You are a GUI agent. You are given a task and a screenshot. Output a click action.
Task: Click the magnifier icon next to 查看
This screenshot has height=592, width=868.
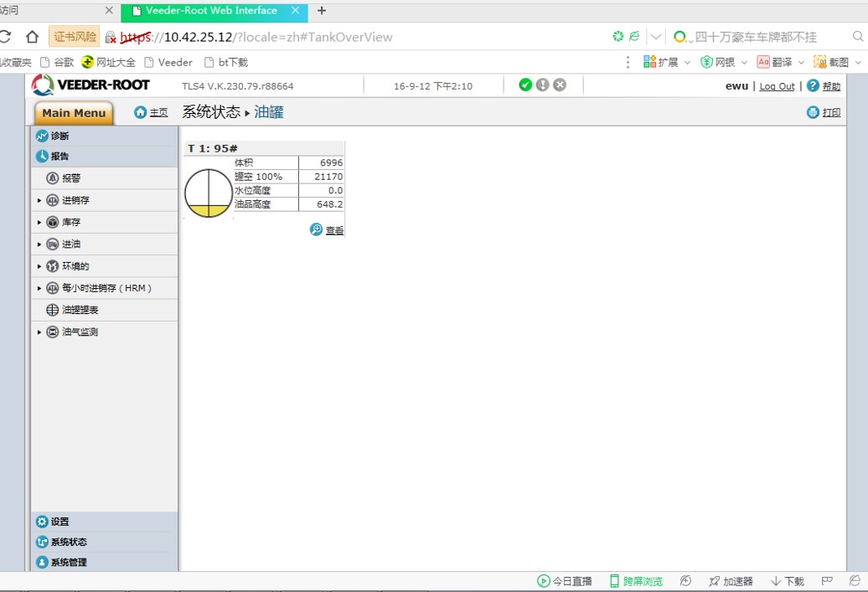point(316,229)
